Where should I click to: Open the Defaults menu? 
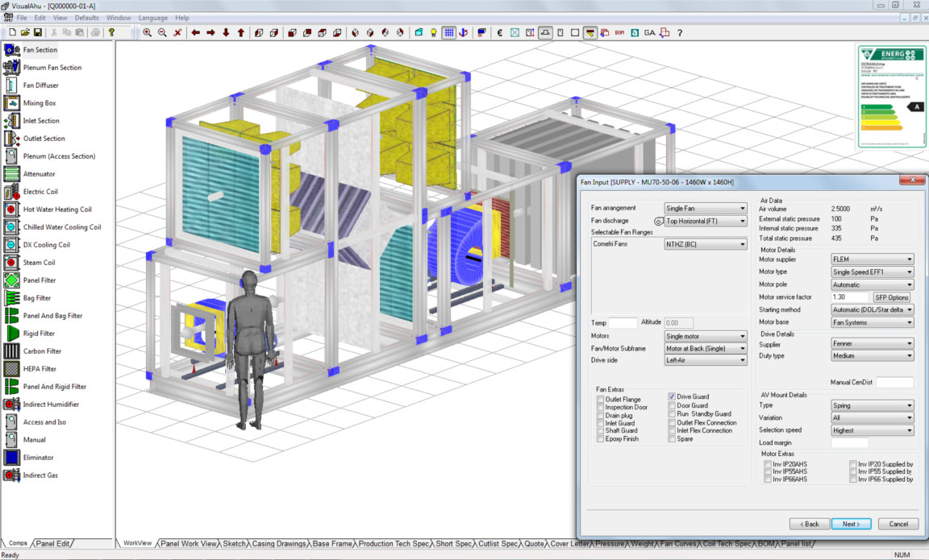(x=87, y=18)
